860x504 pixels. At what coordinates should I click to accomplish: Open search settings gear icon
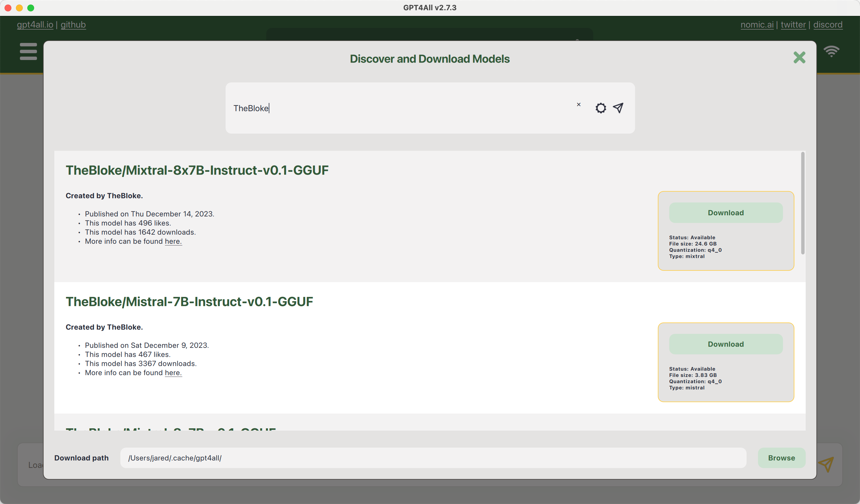click(600, 108)
